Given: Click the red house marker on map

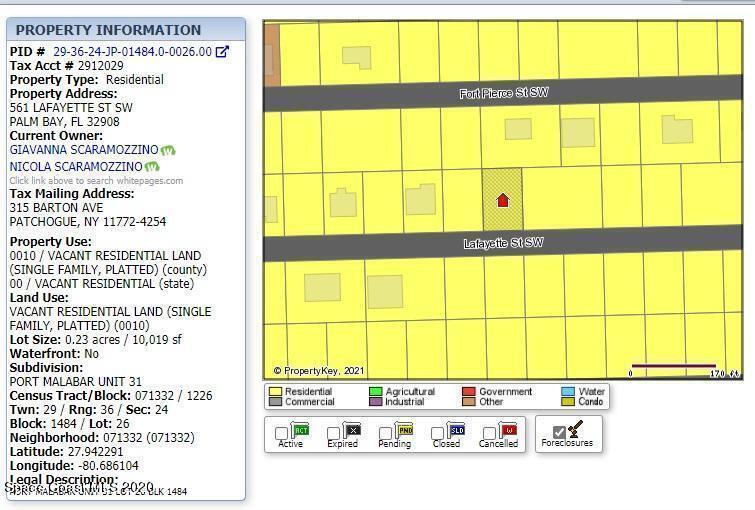Looking at the screenshot, I should (x=503, y=200).
